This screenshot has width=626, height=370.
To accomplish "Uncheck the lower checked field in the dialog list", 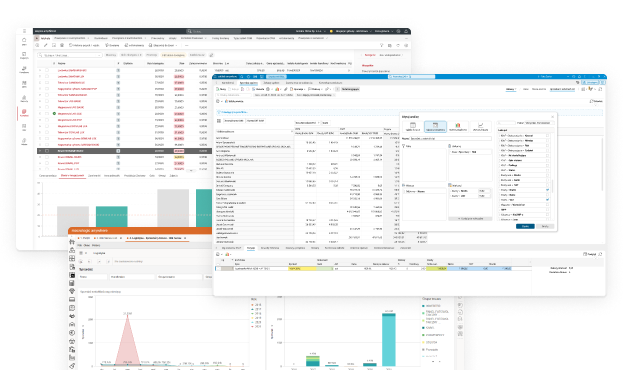I will (x=547, y=200).
